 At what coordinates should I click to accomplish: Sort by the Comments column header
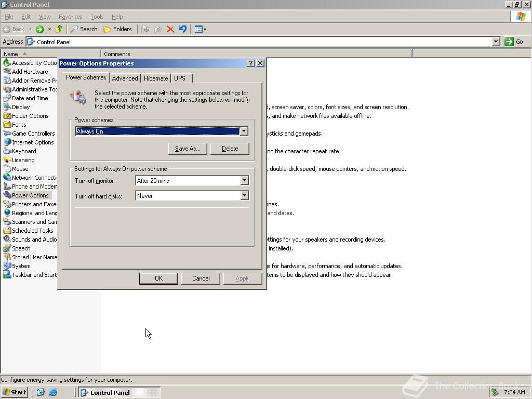click(x=257, y=54)
